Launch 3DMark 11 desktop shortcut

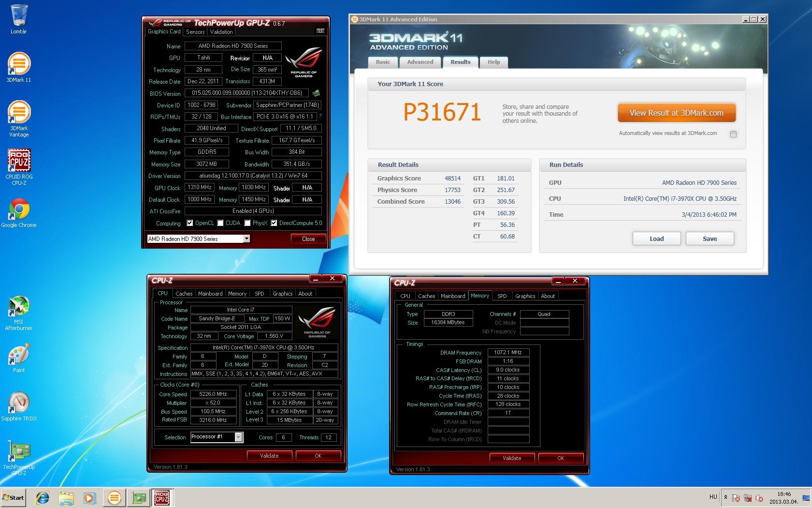point(18,67)
